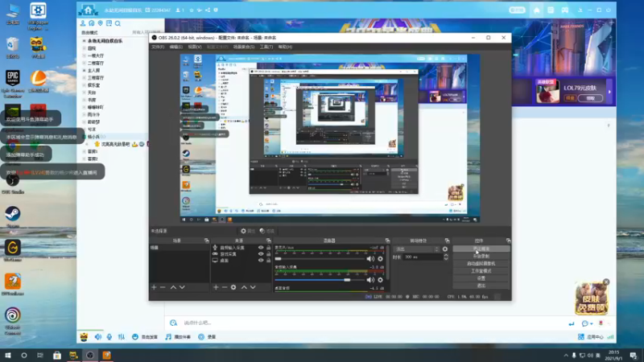Image resolution: width=644 pixels, height=362 pixels.
Task: Add a new scene with the plus icon
Action: (154, 287)
